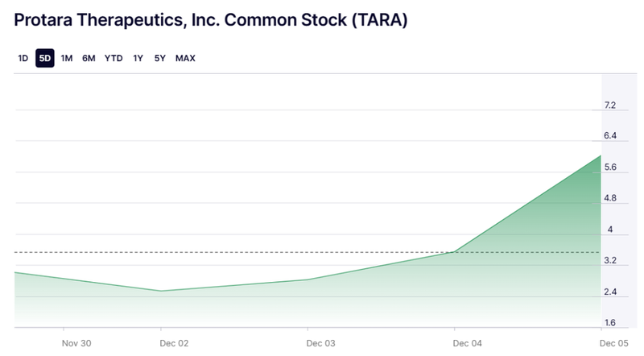The image size is (644, 356).
Task: Open the 5Y chart range
Action: click(x=160, y=58)
